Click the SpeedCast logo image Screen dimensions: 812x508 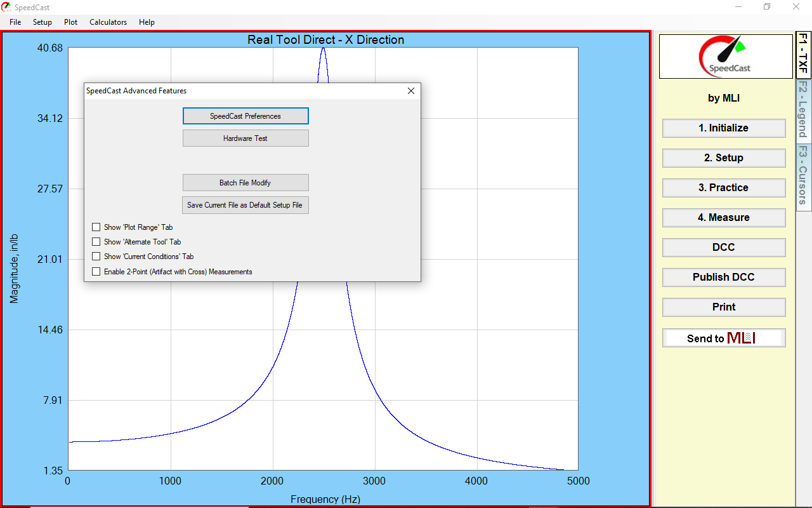pyautogui.click(x=726, y=57)
